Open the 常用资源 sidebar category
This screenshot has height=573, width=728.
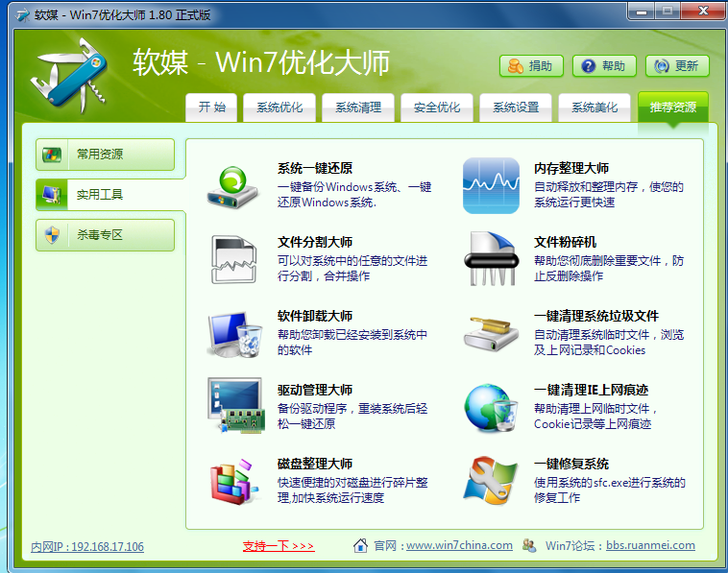point(106,155)
